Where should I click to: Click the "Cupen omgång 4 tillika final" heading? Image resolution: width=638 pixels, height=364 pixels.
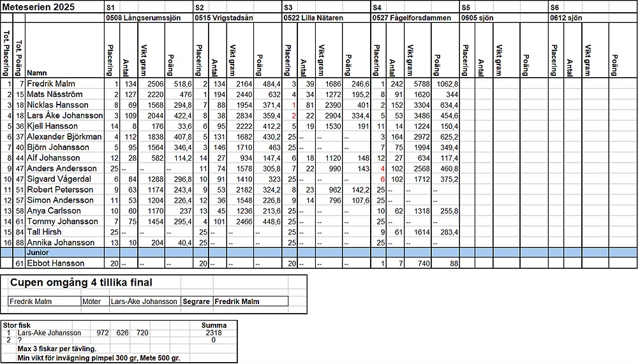81,282
